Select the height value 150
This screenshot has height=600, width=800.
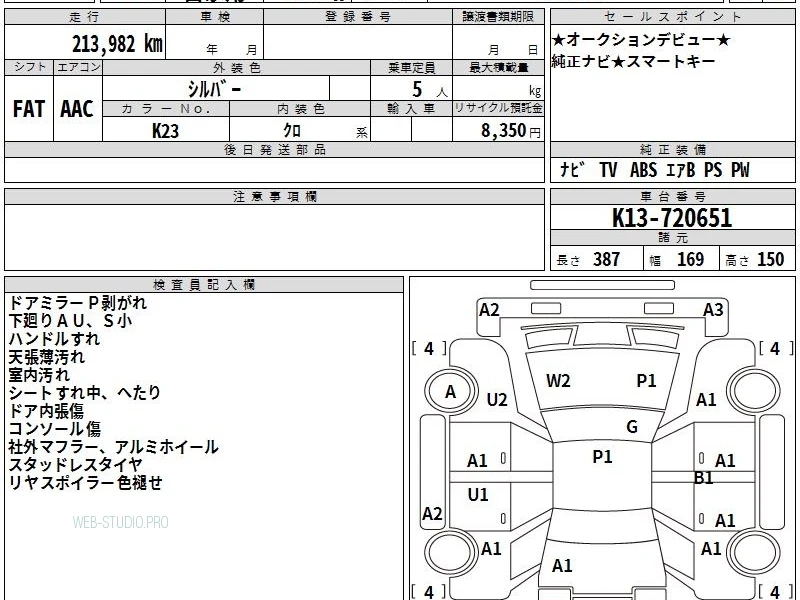pyautogui.click(x=770, y=260)
